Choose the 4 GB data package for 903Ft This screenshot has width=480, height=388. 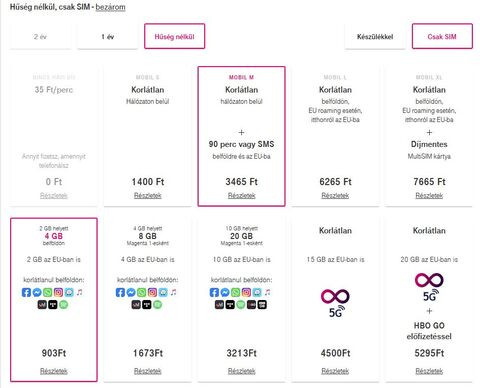coord(54,299)
